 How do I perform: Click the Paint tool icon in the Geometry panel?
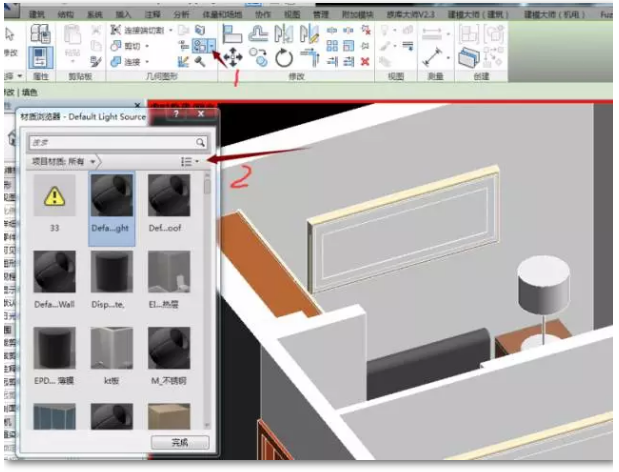click(x=200, y=46)
